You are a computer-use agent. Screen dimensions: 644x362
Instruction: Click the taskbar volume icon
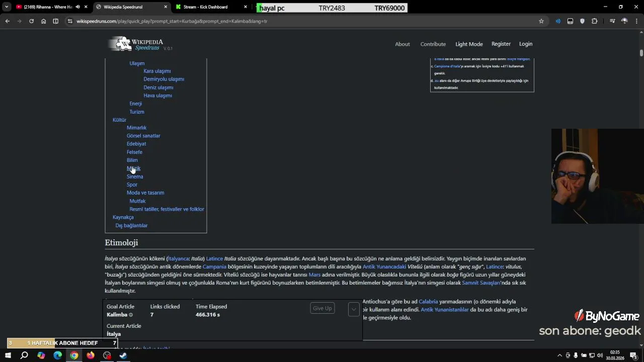(x=600, y=355)
